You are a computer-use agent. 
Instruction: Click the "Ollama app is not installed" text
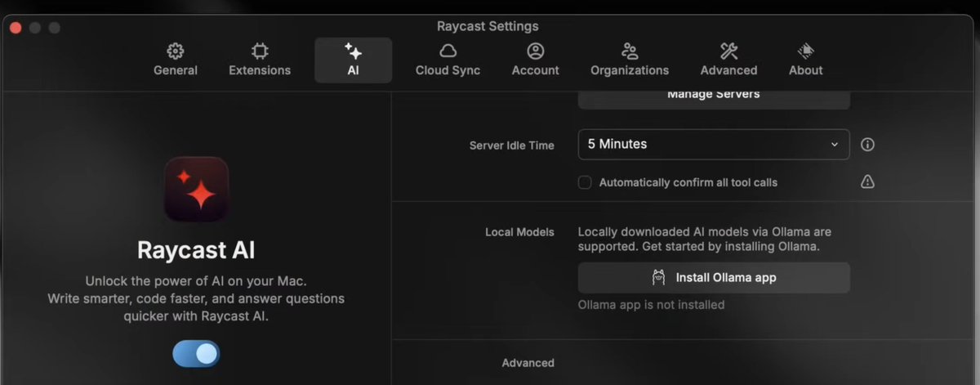tap(651, 305)
